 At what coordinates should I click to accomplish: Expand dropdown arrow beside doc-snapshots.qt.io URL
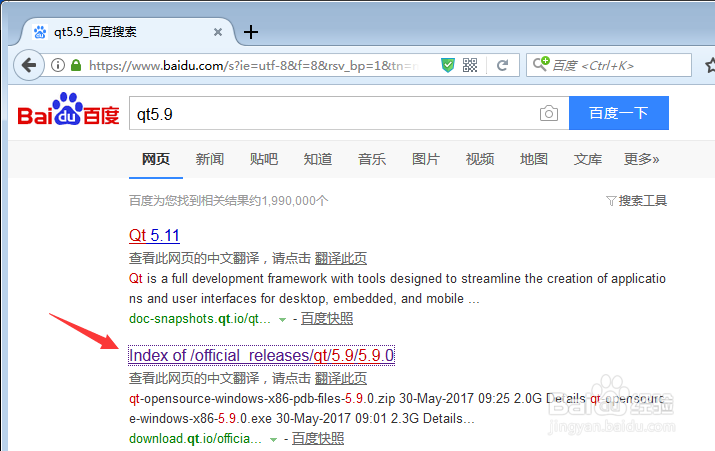(x=282, y=320)
